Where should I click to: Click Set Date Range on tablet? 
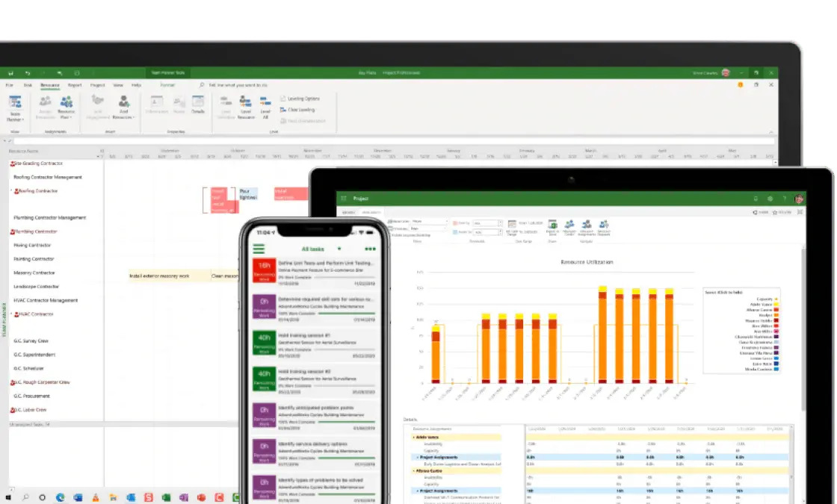click(x=512, y=227)
